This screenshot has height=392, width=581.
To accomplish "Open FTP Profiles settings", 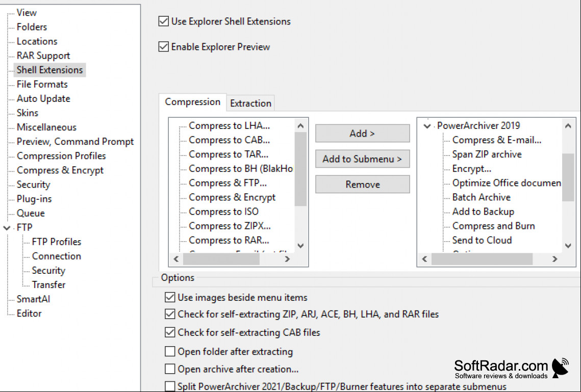I will click(x=56, y=242).
